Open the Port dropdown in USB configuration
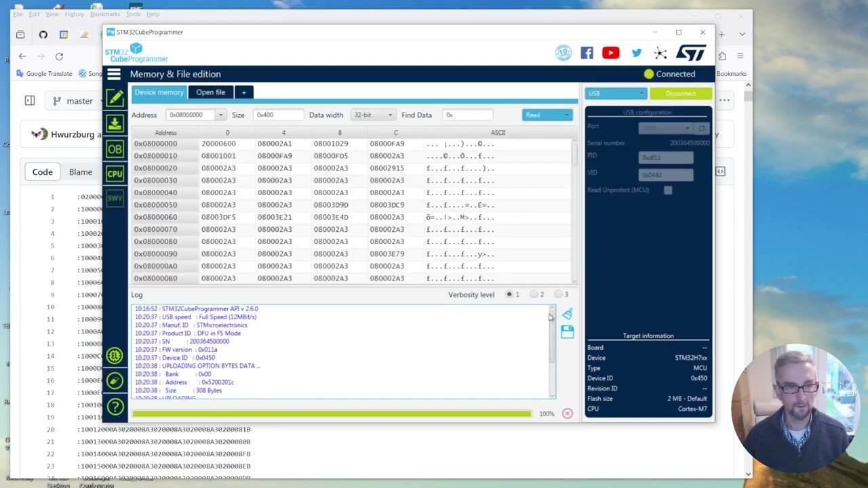Screen dimensions: 868x488 665,127
